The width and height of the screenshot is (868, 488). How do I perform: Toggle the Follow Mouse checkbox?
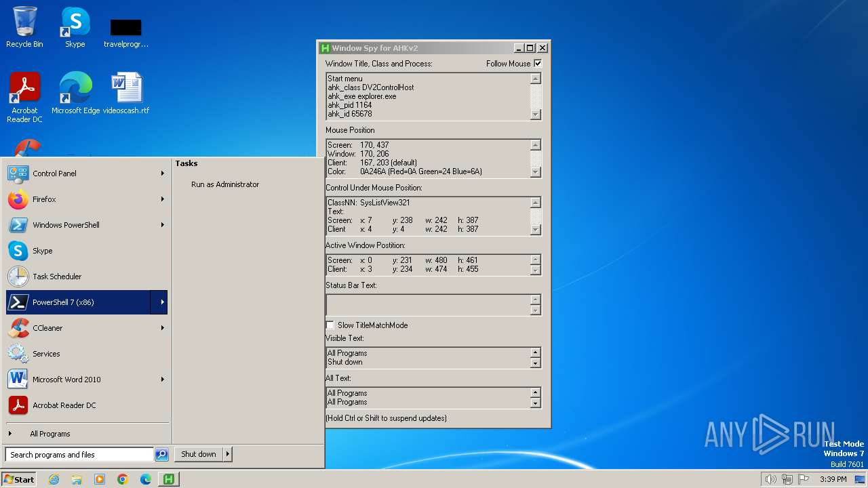coord(538,64)
